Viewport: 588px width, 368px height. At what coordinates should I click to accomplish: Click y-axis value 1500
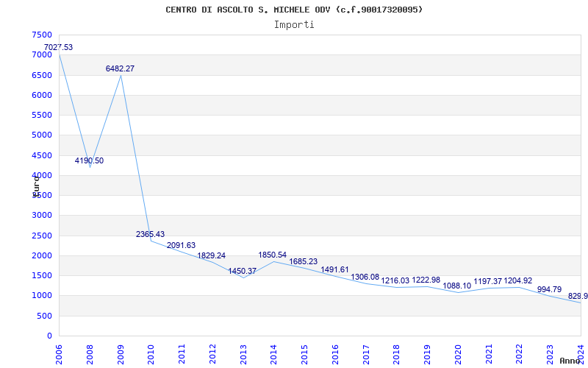(x=42, y=275)
